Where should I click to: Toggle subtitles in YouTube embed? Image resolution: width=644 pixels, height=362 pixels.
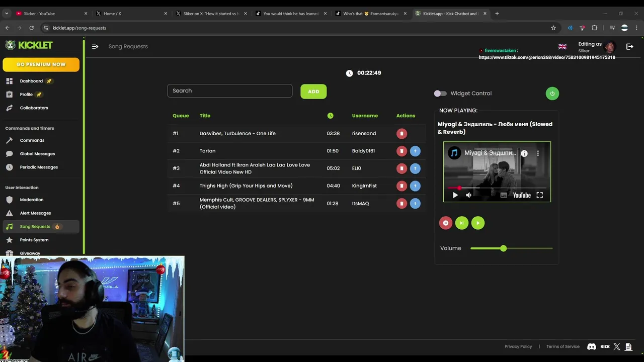coord(504,196)
